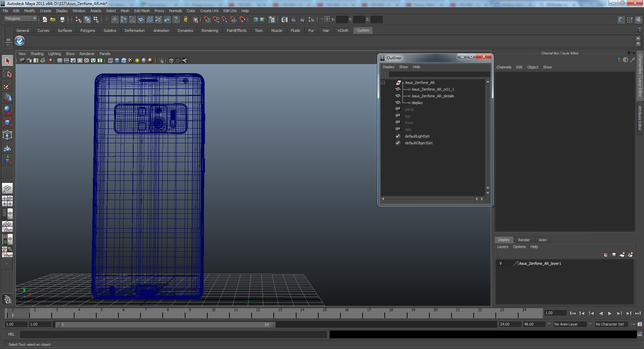Play forwards on timeline

(610, 313)
